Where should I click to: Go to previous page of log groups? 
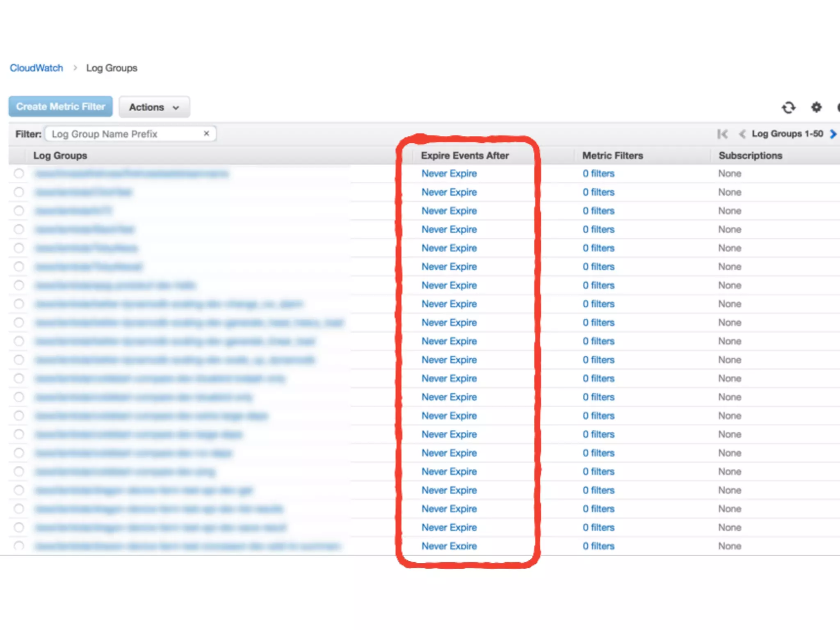[x=742, y=134]
